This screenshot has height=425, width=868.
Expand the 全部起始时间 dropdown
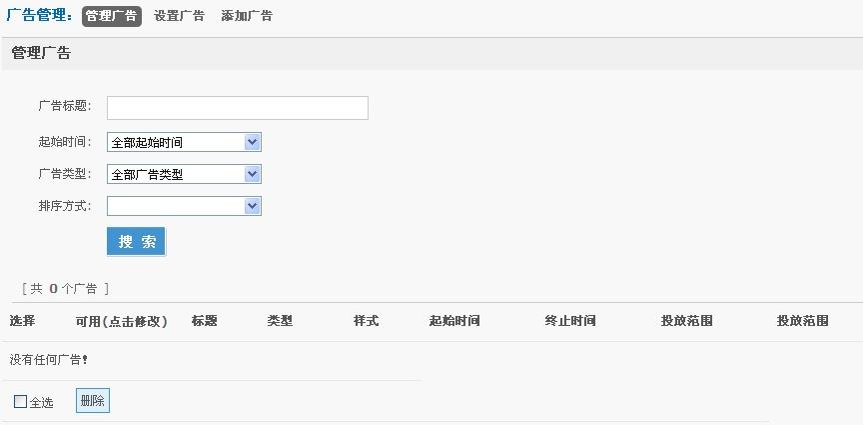click(x=184, y=142)
